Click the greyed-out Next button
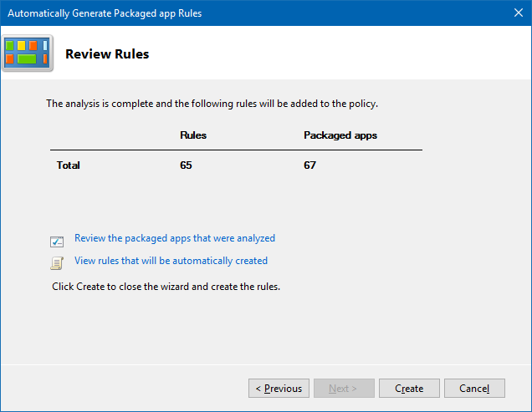The height and width of the screenshot is (412, 532). 343,389
